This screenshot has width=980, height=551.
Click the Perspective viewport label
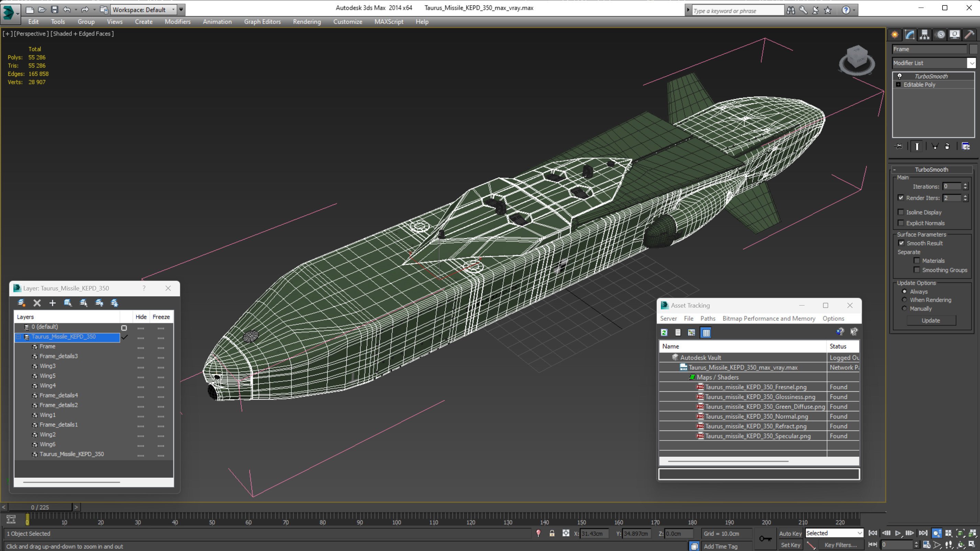(x=31, y=34)
